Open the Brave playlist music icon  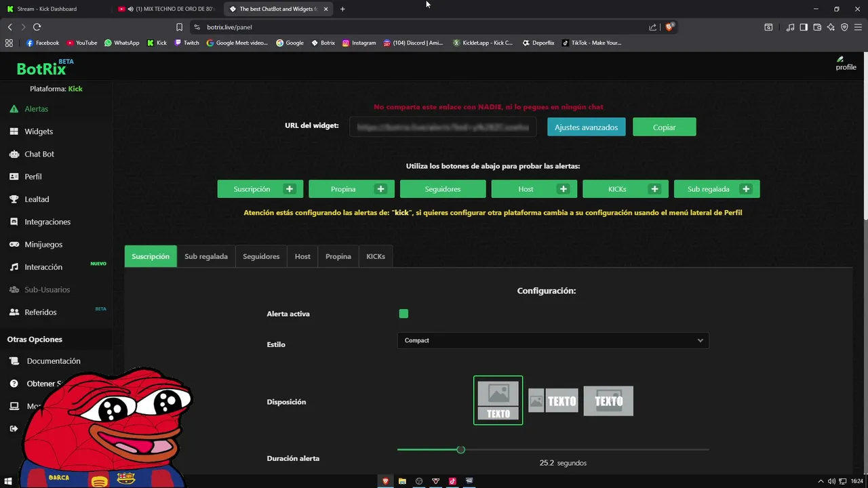(790, 27)
